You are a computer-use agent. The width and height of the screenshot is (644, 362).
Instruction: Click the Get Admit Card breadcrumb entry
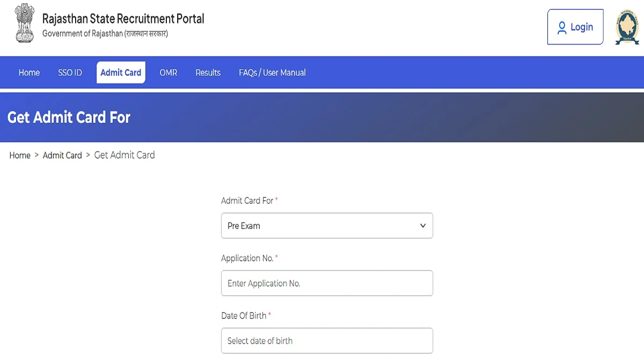tap(124, 156)
